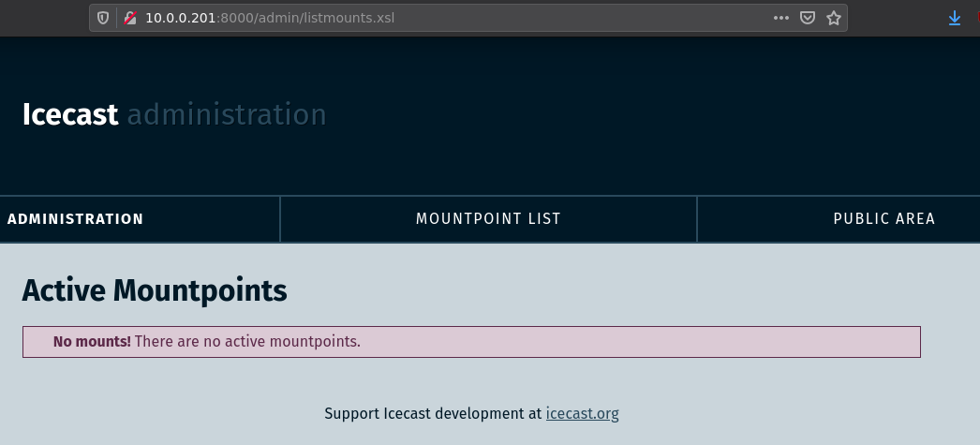
Task: Save page to Pocket icon
Action: tap(808, 18)
